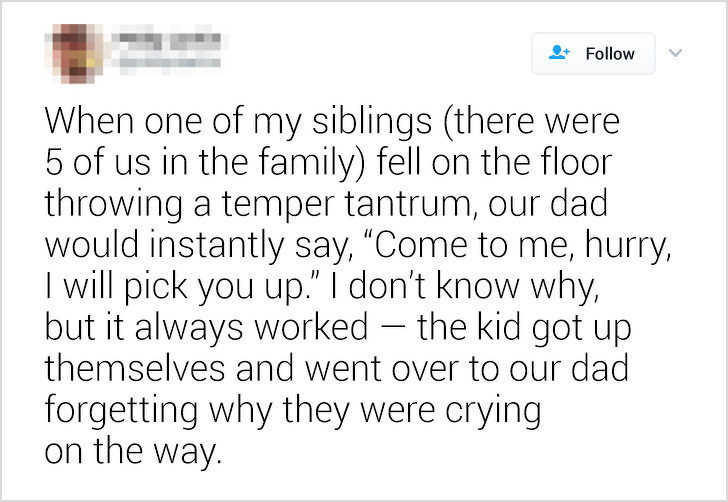This screenshot has width=728, height=502.
Task: Click the words "fell on the floor"
Action: point(494,163)
